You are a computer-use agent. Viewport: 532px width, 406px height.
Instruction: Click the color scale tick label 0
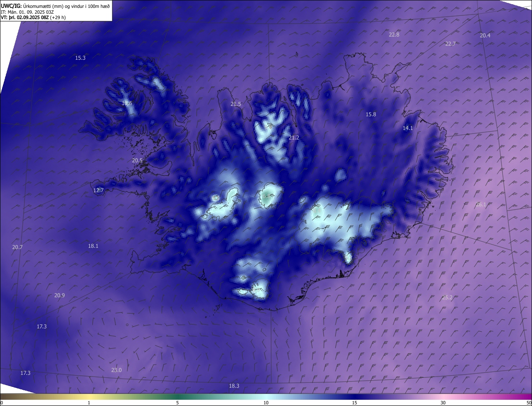click(2, 403)
